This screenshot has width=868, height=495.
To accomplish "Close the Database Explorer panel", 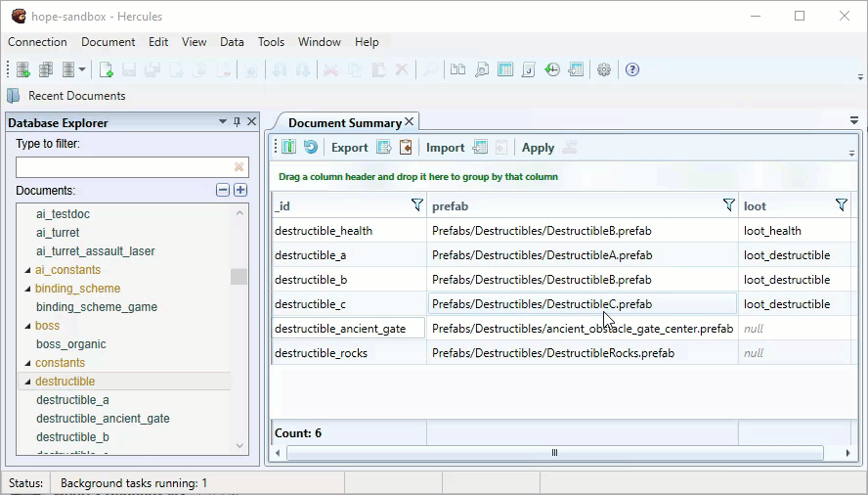I will coord(252,121).
